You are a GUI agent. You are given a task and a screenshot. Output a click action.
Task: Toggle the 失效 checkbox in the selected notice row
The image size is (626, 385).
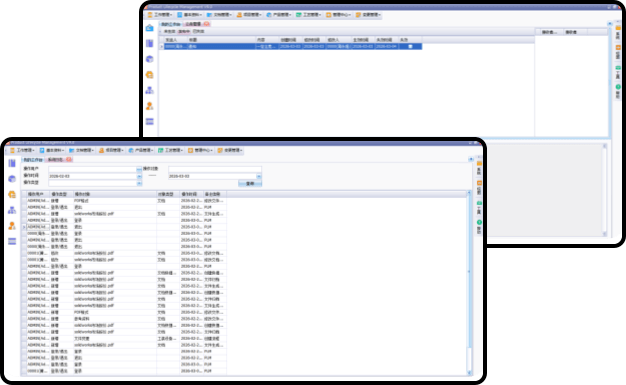410,46
